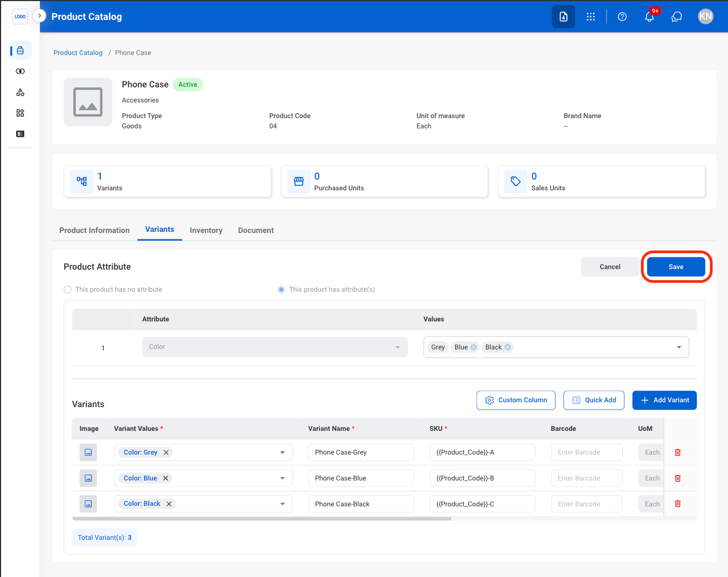This screenshot has height=577, width=728.
Task: Click the Variants count card
Action: [168, 182]
